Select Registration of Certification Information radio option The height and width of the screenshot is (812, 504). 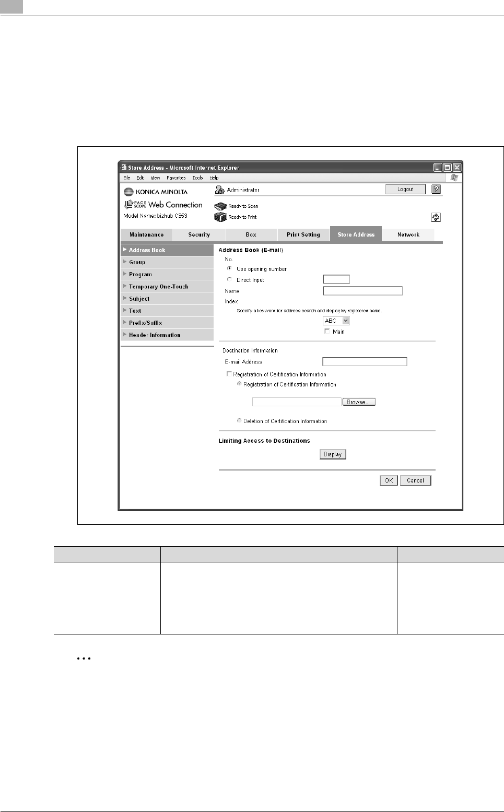pyautogui.click(x=239, y=384)
